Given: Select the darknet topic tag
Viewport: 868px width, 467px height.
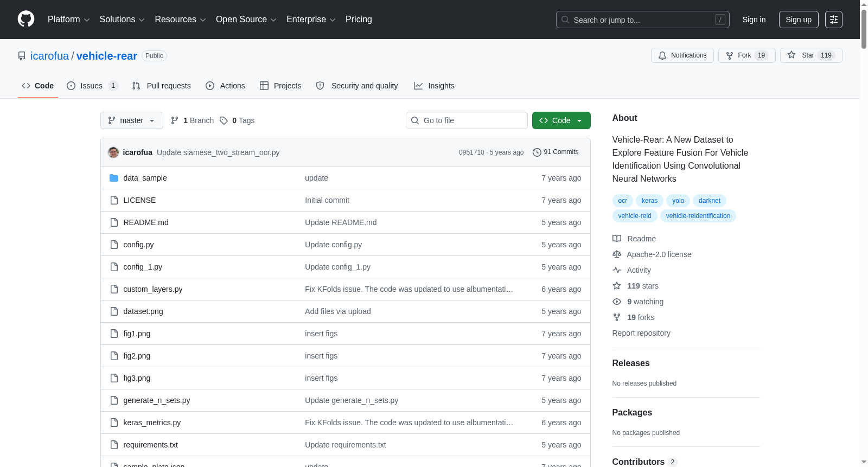Looking at the screenshot, I should tap(710, 201).
